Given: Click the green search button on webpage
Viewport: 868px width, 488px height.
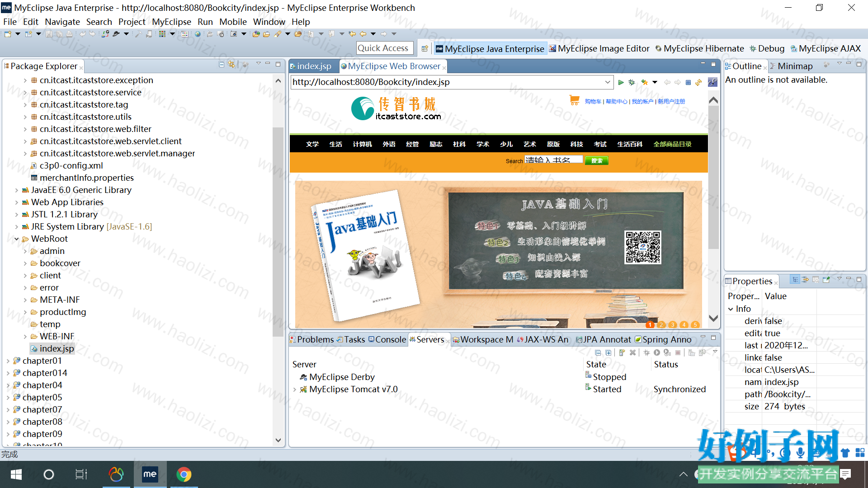Looking at the screenshot, I should 596,160.
